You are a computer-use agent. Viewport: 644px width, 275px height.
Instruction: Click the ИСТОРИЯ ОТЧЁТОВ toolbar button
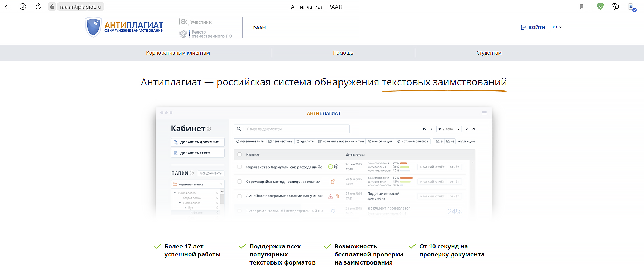coord(413,141)
